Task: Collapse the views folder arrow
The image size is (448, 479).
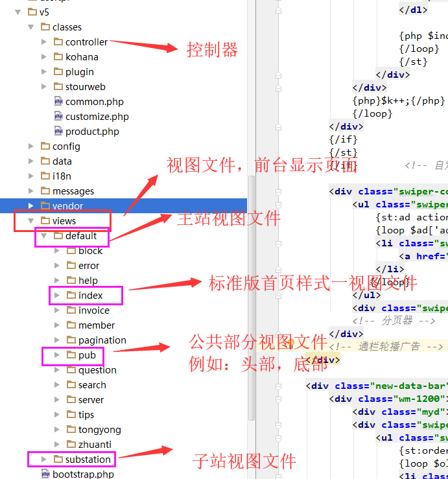Action: (31, 221)
